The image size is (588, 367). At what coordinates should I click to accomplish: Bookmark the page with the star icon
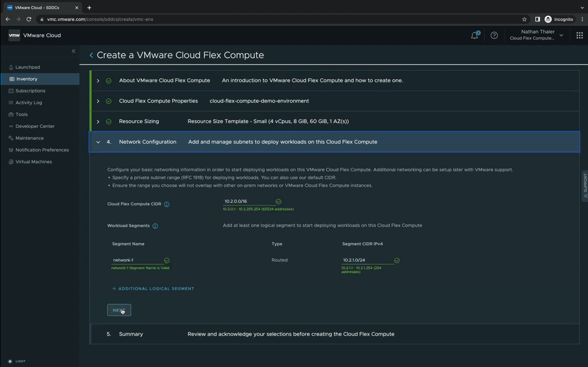click(524, 19)
